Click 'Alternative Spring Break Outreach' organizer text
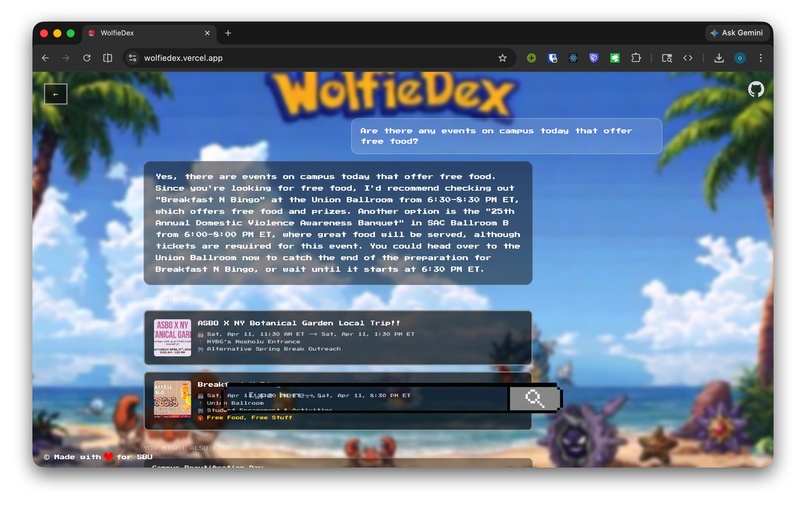This screenshot has height=511, width=806. [273, 349]
